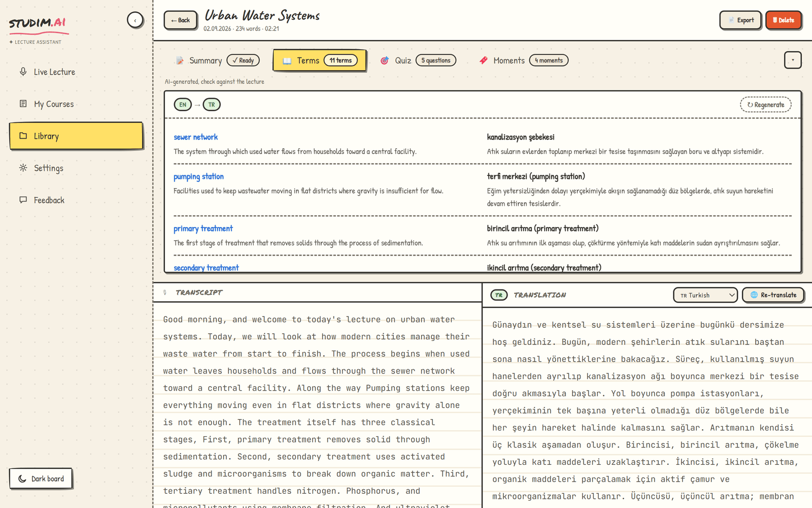Open the Feedback section
Screen dimensions: 812x508
76,200
